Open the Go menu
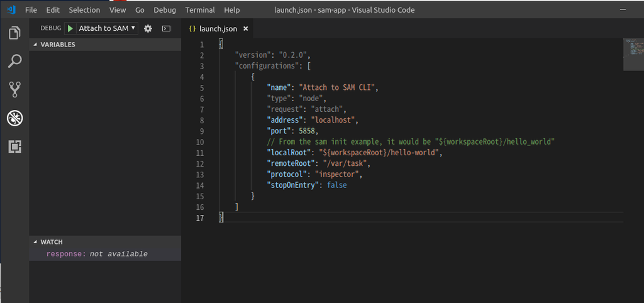The height and width of the screenshot is (303, 644). click(140, 10)
